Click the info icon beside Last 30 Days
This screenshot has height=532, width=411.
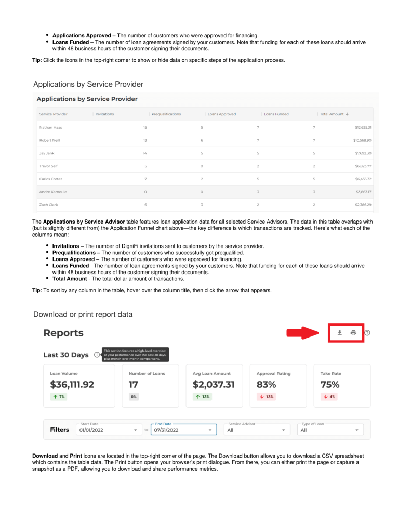point(97,355)
